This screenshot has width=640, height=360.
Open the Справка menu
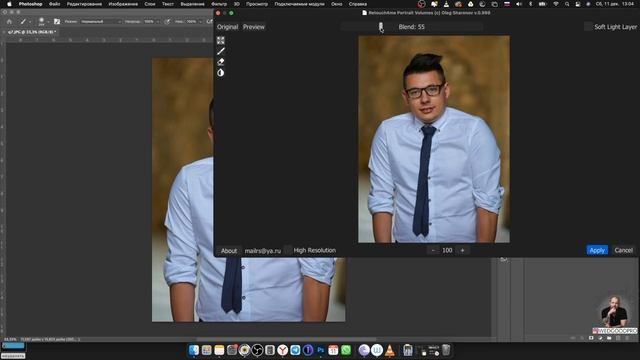[x=358, y=4]
